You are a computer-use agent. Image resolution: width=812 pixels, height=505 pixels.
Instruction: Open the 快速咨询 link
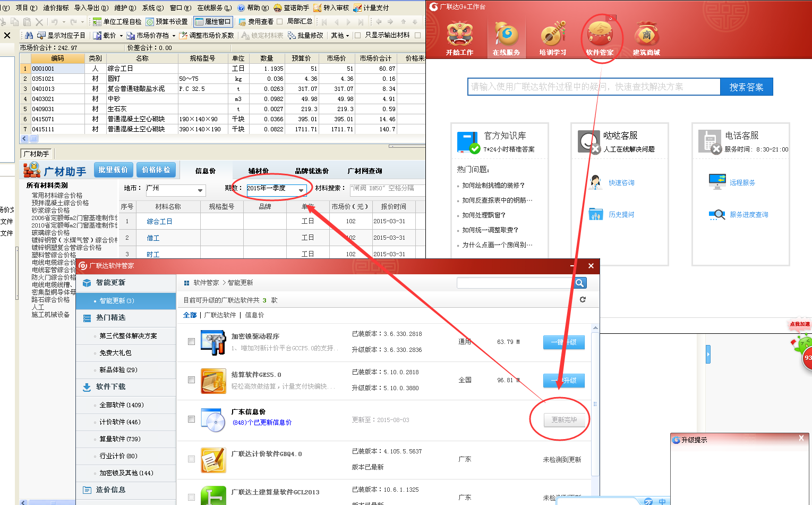621,182
